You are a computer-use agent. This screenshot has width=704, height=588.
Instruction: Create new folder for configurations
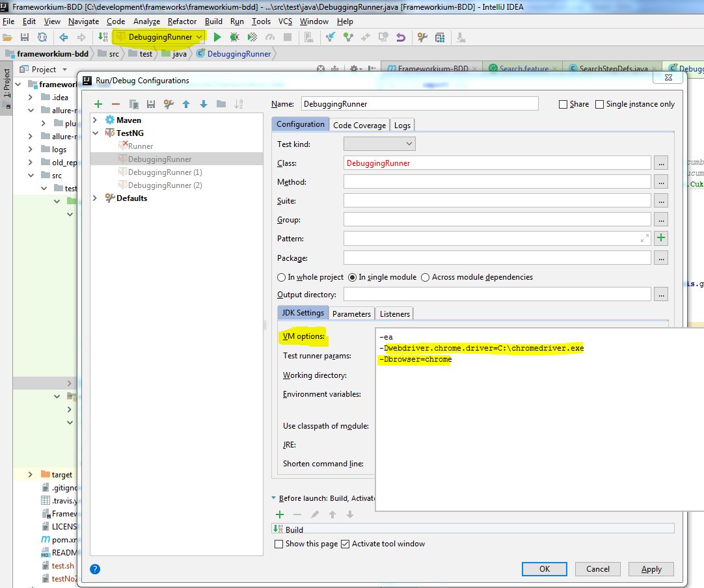click(221, 104)
